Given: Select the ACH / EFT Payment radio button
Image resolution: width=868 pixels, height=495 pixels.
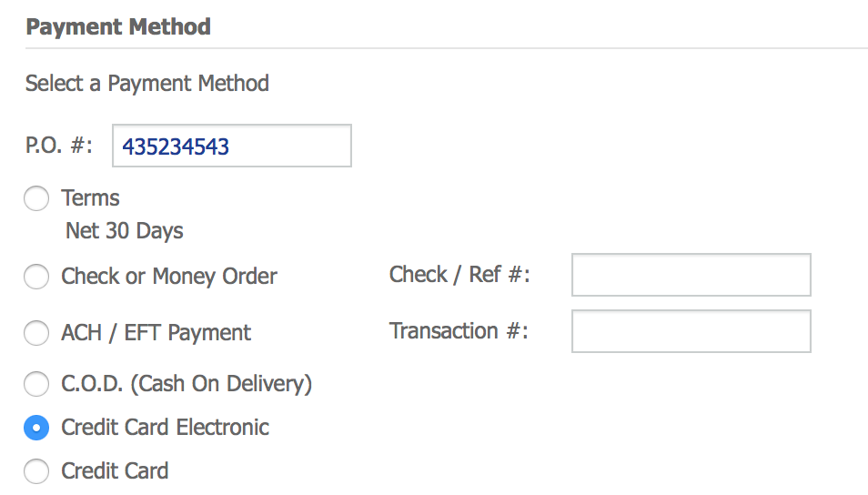Looking at the screenshot, I should [36, 333].
